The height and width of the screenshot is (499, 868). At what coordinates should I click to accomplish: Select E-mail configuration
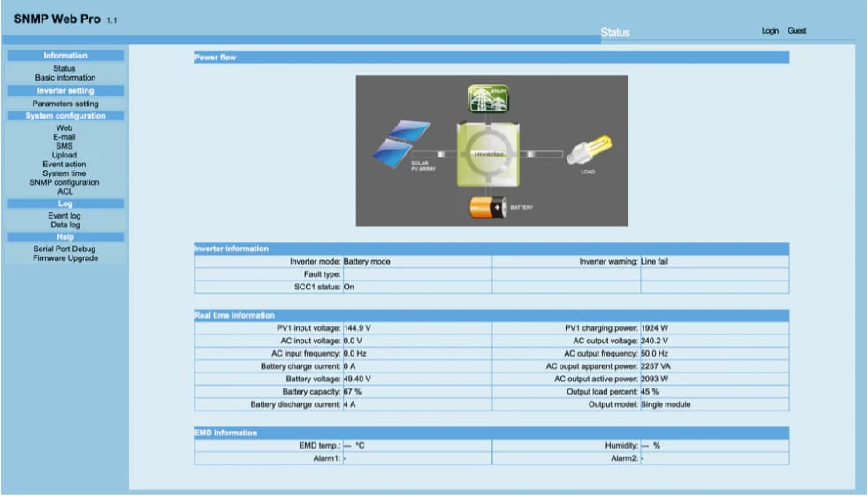(x=65, y=137)
